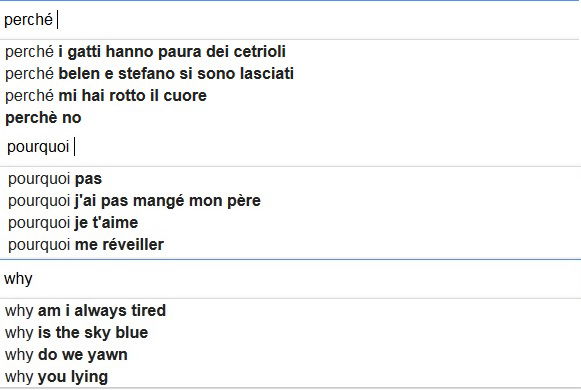Screen dimensions: 581x390
Task: Focus the 'pourquoi' search box
Action: pos(290,147)
